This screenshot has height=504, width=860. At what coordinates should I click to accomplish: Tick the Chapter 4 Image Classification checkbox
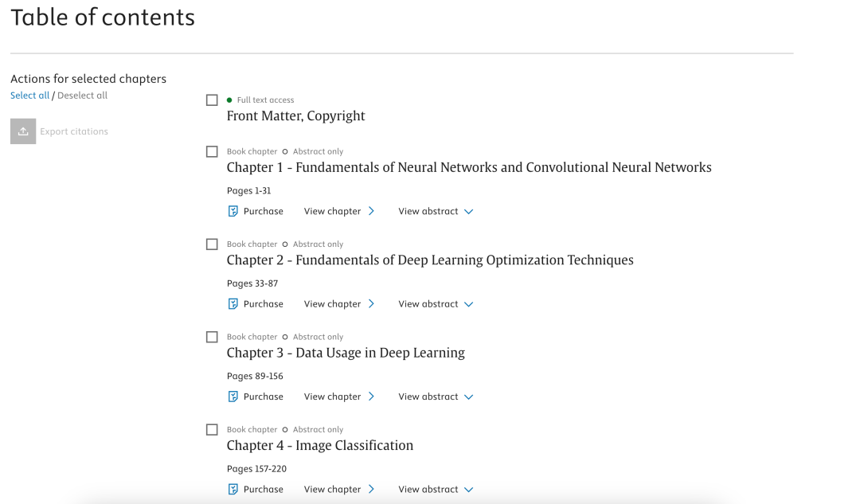[x=212, y=429]
